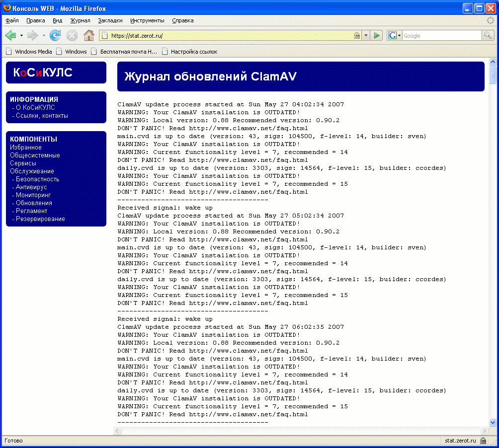Open the Windows Media bookmark
Image resolution: width=499 pixels, height=448 pixels.
(29, 52)
